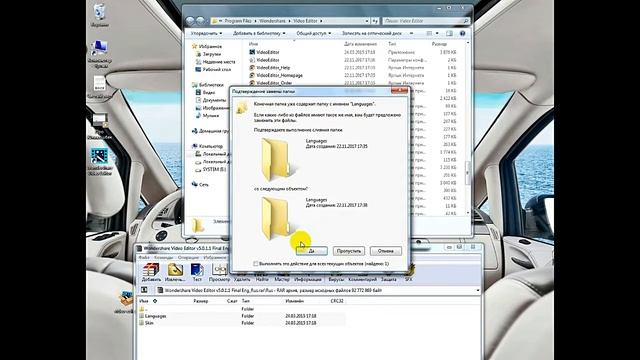Run the Тест archive test icon
Screen dimensions: 640x360
pyautogui.click(x=197, y=273)
